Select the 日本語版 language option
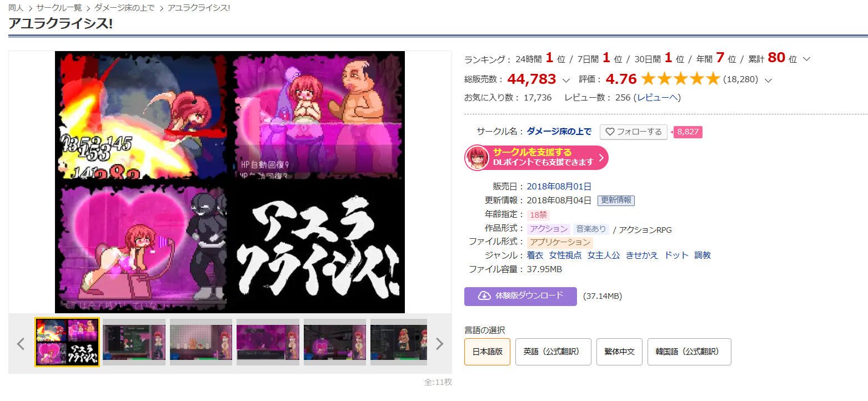868x401 pixels. tap(487, 352)
